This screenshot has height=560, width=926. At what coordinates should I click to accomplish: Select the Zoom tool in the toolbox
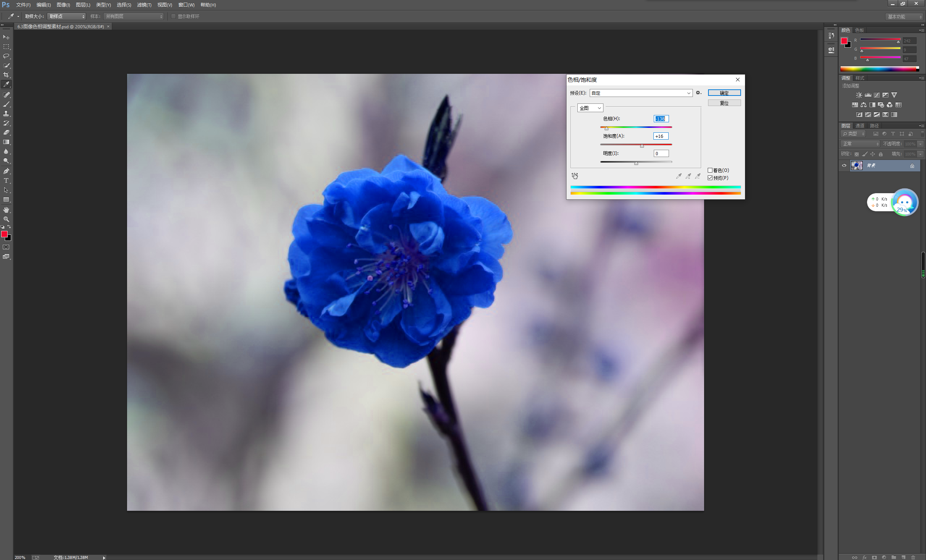point(7,219)
